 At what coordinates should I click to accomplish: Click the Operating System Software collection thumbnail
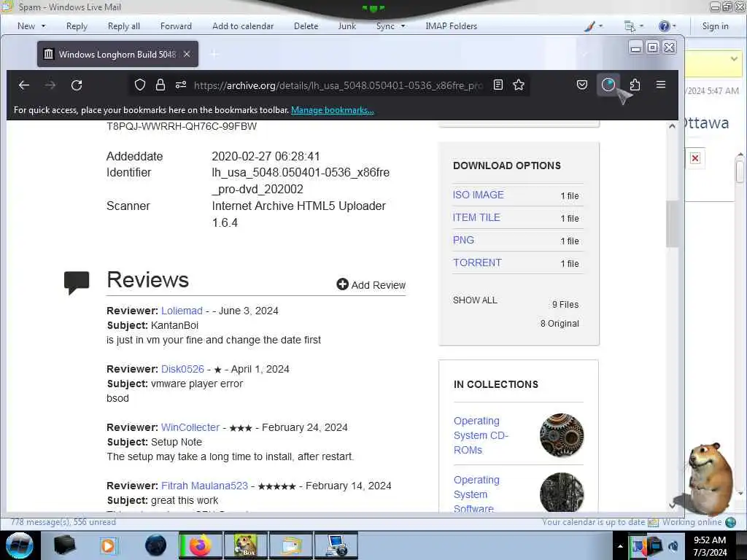[x=562, y=492]
